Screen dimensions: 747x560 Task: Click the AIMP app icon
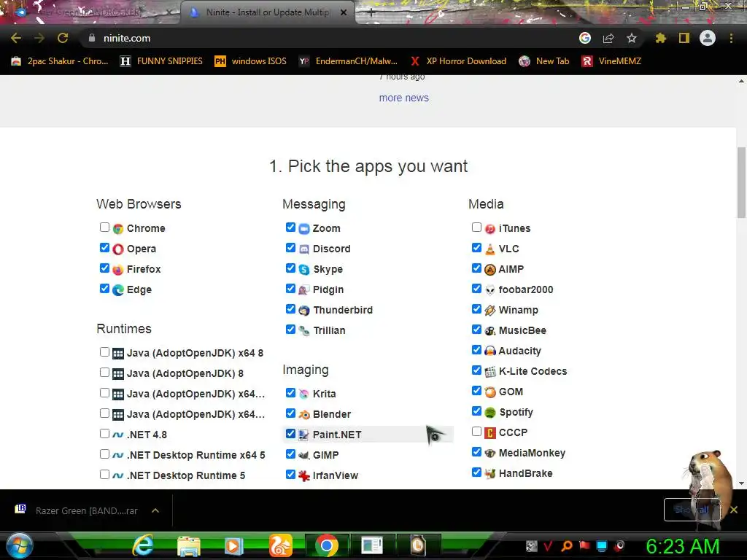[490, 270]
